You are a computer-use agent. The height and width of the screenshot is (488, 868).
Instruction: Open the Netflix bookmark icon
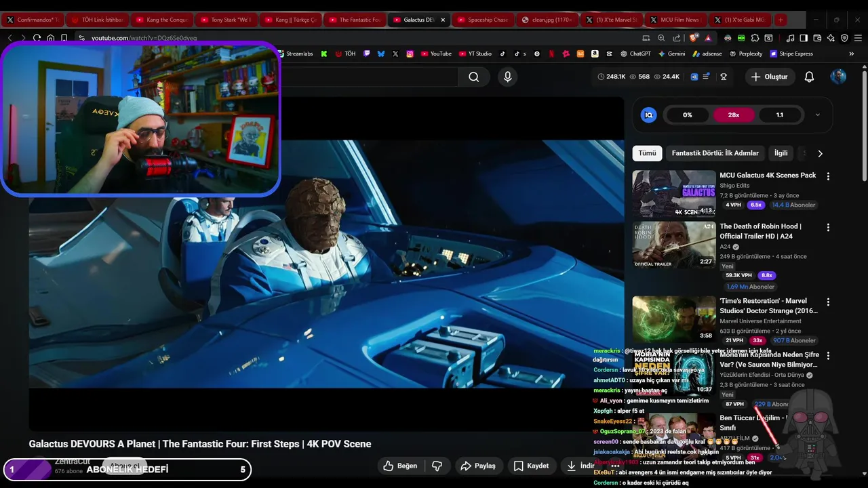(x=551, y=54)
